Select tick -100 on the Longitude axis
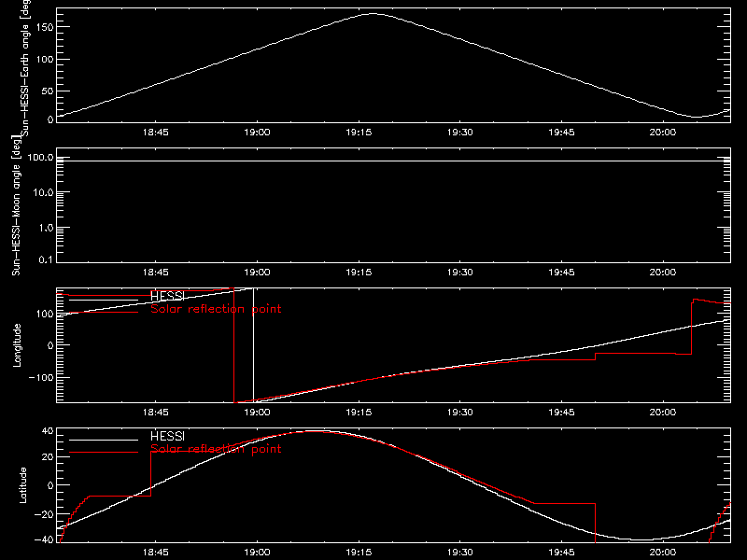 click(x=41, y=377)
